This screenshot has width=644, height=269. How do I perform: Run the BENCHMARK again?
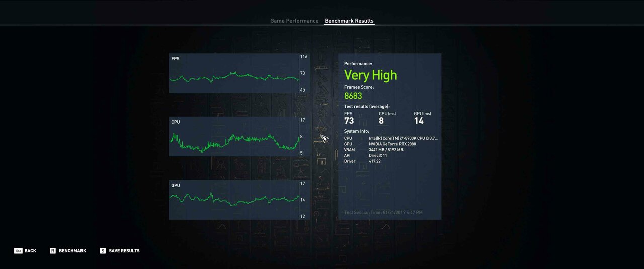click(72, 251)
